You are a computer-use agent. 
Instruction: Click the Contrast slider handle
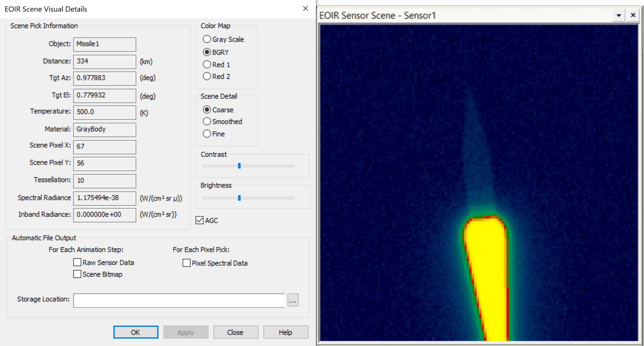pyautogui.click(x=239, y=166)
